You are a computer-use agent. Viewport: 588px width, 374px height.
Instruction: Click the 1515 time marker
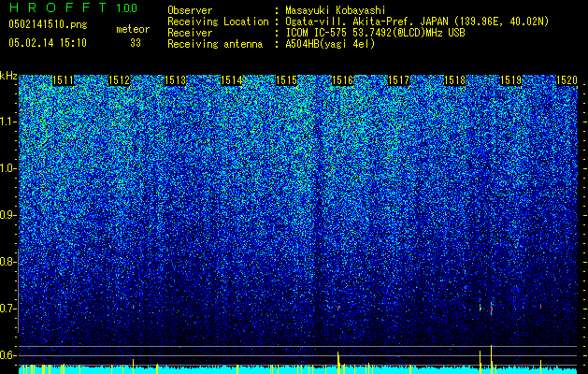(x=286, y=80)
